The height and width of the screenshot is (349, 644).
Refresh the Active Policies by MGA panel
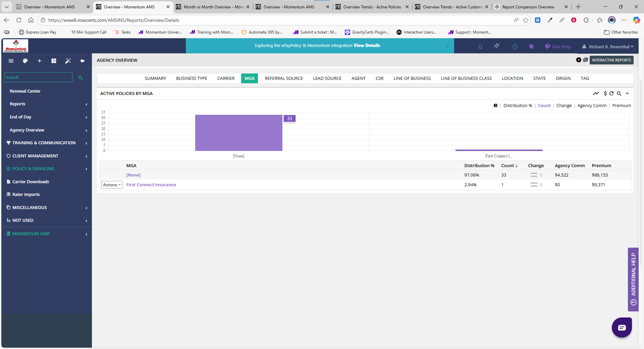[611, 94]
